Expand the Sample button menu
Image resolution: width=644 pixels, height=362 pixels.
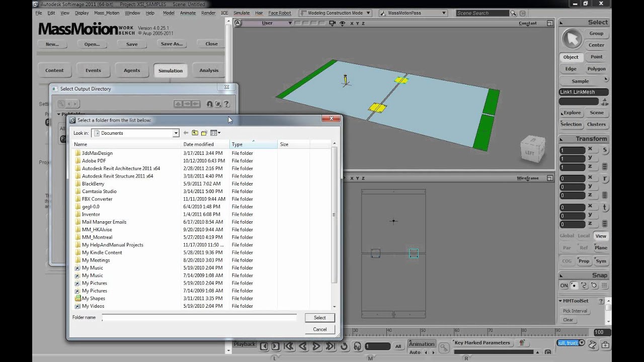click(x=583, y=81)
